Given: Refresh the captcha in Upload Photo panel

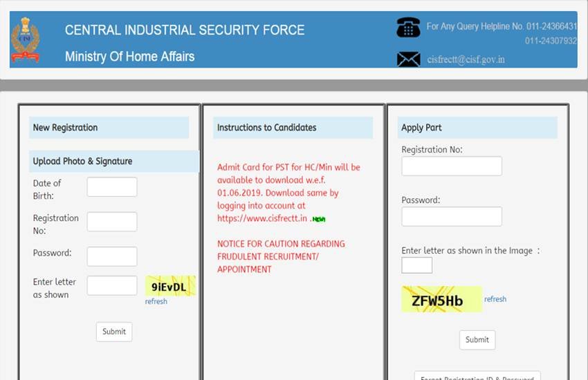Looking at the screenshot, I should (156, 301).
